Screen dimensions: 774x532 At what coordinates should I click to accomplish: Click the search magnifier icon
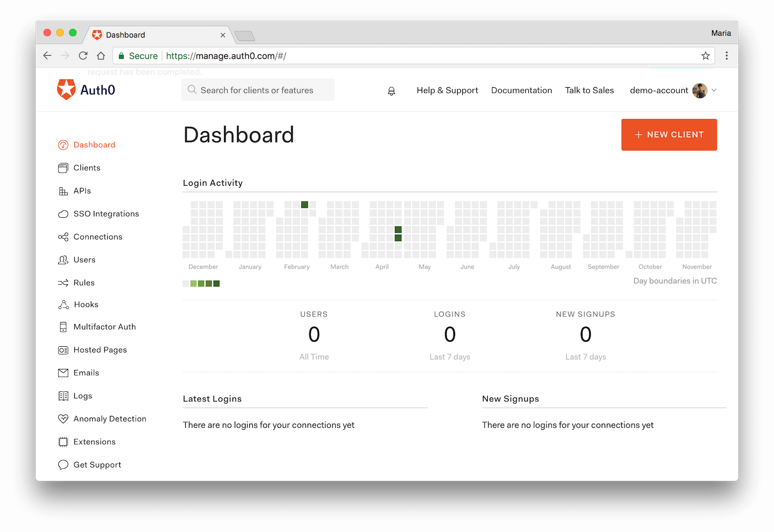point(192,90)
